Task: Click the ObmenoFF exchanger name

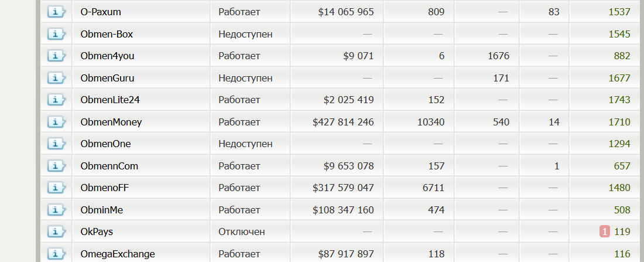Action: point(105,188)
